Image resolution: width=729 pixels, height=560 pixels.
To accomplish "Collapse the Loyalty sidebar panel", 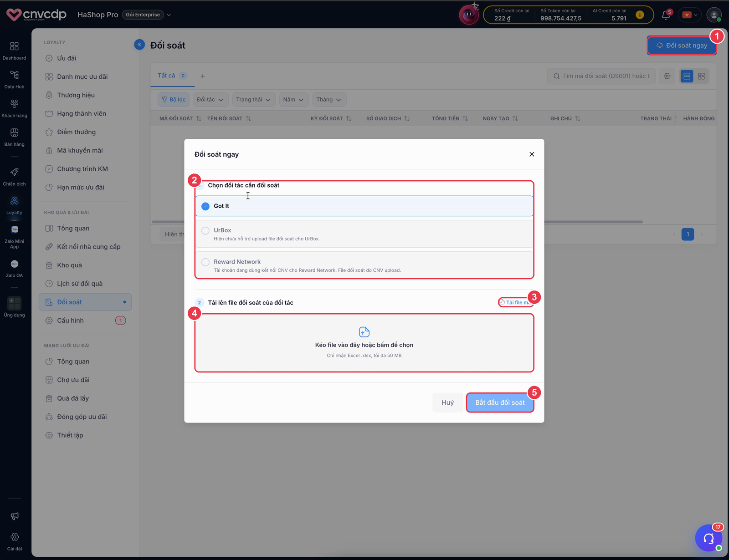I will click(x=139, y=45).
